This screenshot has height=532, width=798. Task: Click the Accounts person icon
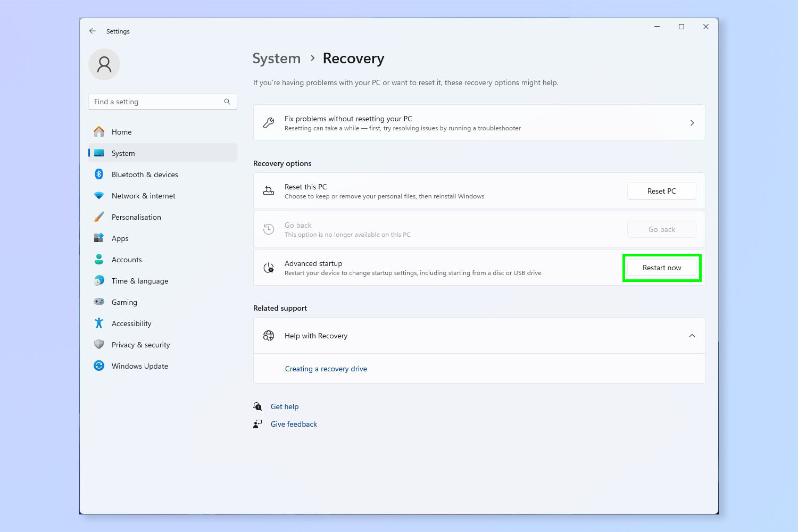coord(99,259)
